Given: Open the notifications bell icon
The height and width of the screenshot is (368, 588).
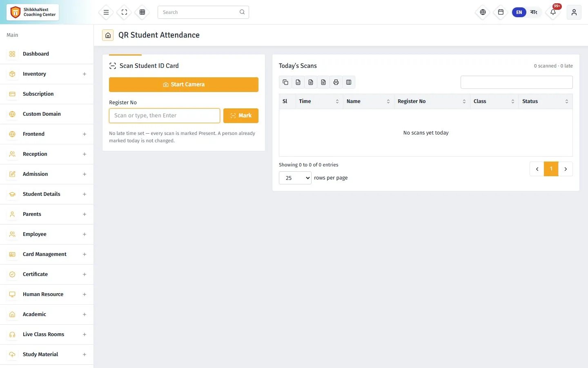Looking at the screenshot, I should click(553, 12).
